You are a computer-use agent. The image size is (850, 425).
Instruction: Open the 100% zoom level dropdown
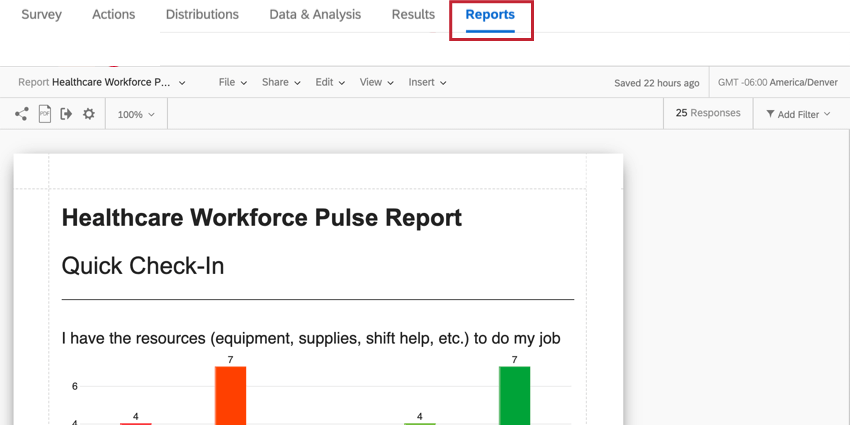pyautogui.click(x=136, y=114)
